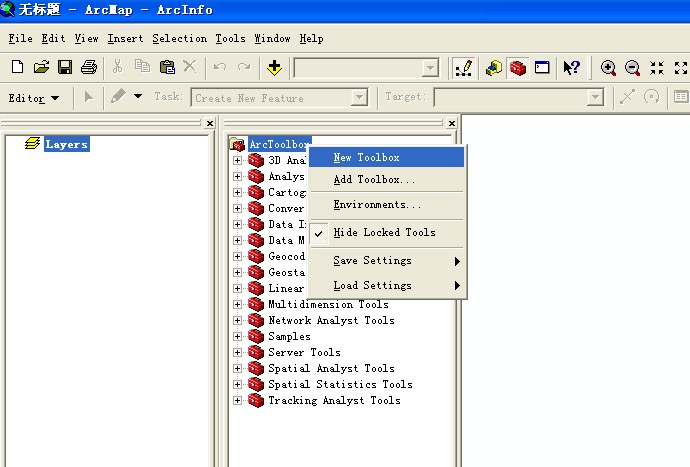Select the Sketch Tool pencil icon
690x467 pixels.
click(118, 96)
